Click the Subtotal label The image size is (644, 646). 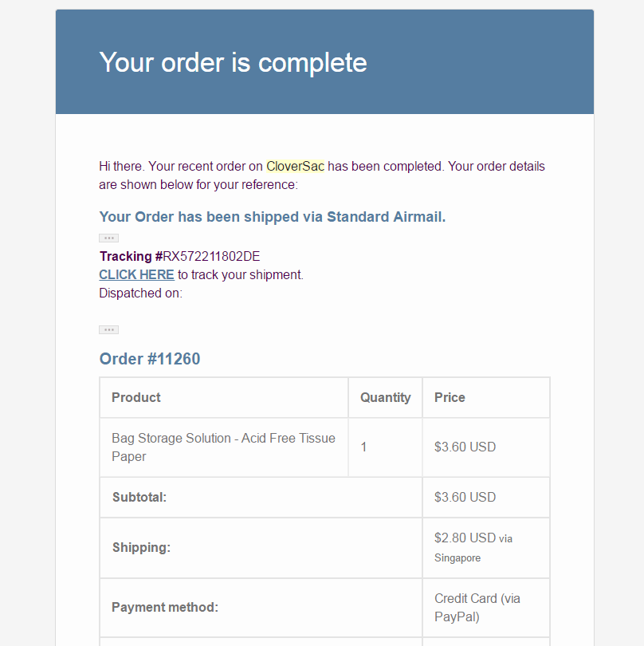139,497
